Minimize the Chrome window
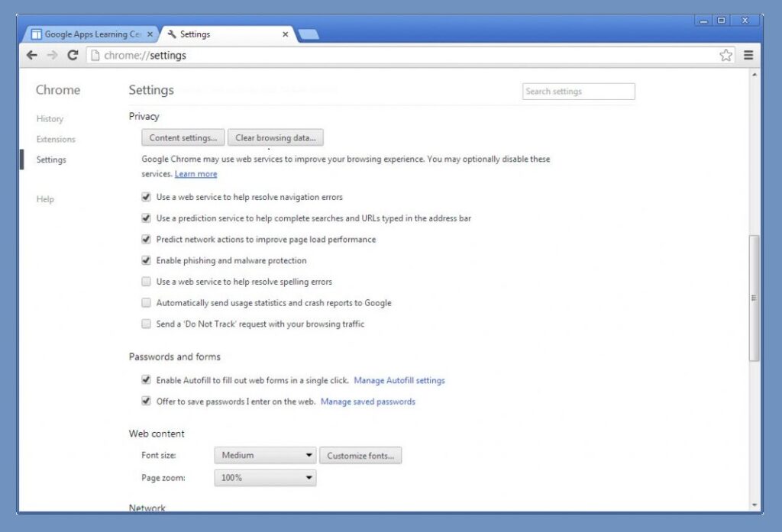Screen dimensions: 782x532 703,21
